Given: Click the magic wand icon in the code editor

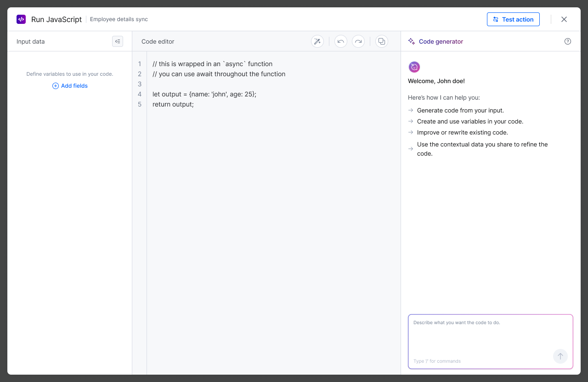Looking at the screenshot, I should tap(317, 41).
